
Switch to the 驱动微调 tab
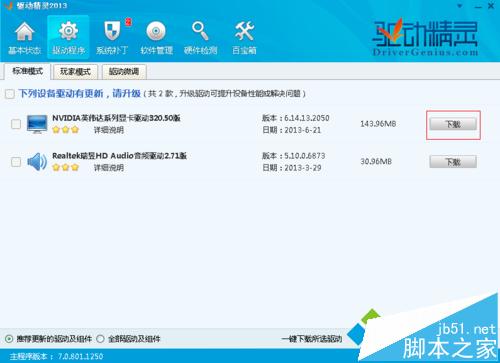(x=124, y=72)
